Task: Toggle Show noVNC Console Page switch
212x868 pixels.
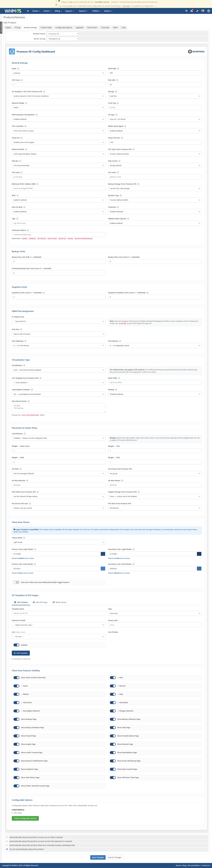Action: (x=16, y=752)
